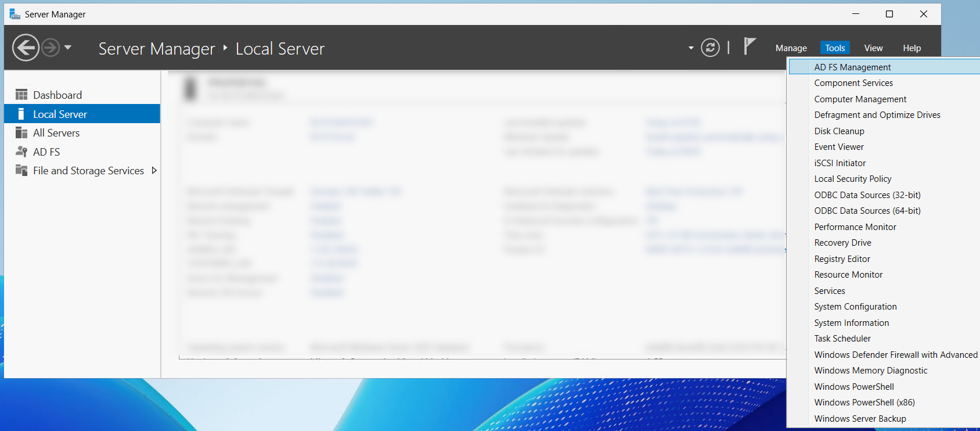The image size is (980, 431).
Task: Close the Server Manager window
Action: point(924,14)
